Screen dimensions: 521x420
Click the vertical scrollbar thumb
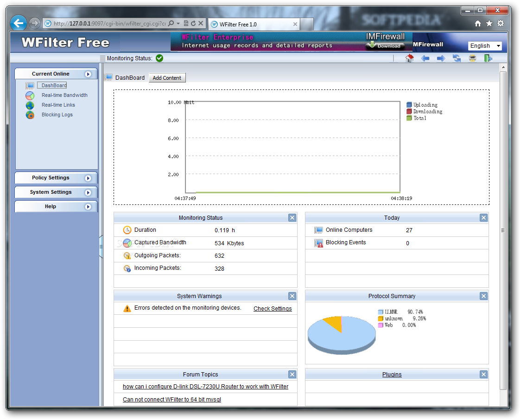click(503, 230)
